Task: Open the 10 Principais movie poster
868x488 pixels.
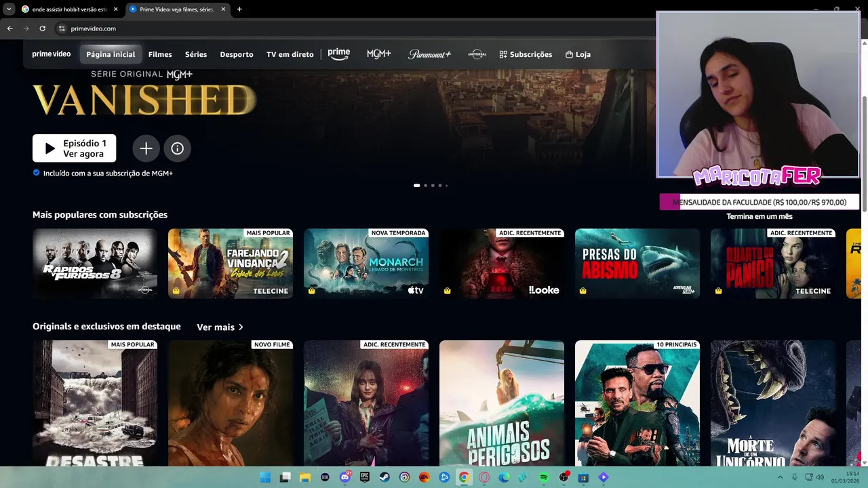Action: pos(637,403)
